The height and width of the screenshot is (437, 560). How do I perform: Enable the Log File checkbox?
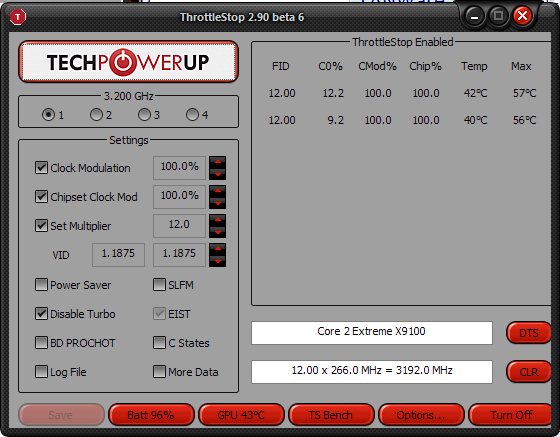coord(41,371)
